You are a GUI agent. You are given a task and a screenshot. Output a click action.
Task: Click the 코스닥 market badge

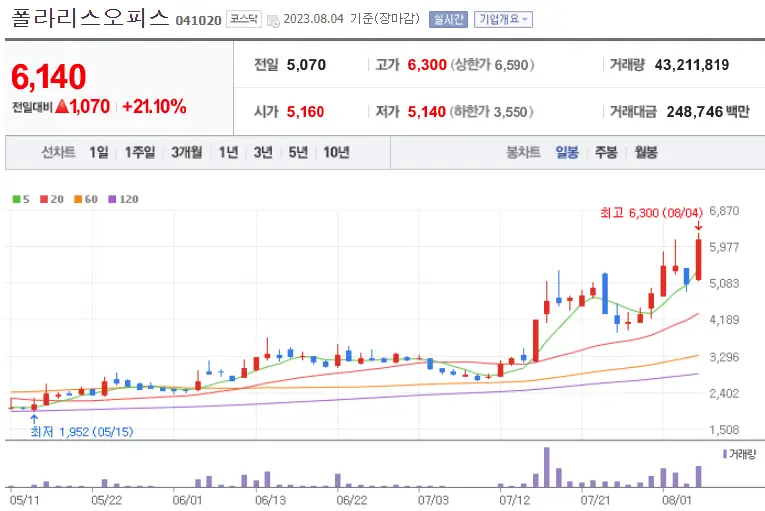244,19
